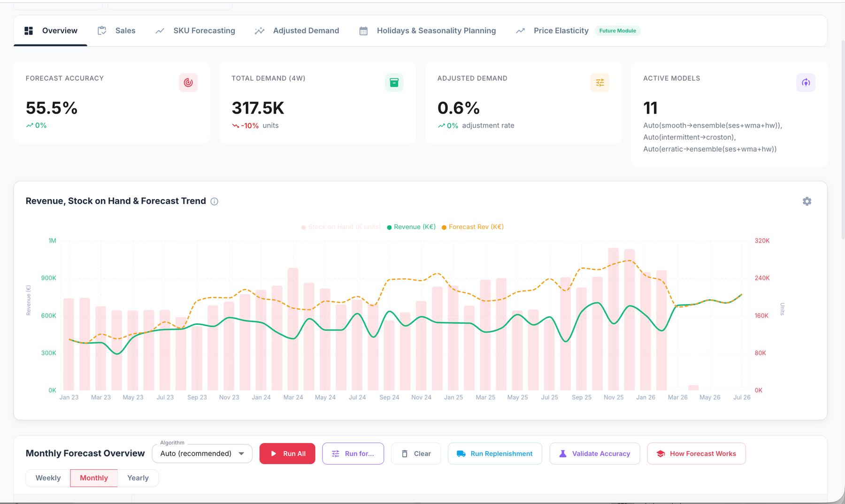The image size is (845, 504).
Task: Toggle Forecast Rev (K€) legend series
Action: (473, 227)
